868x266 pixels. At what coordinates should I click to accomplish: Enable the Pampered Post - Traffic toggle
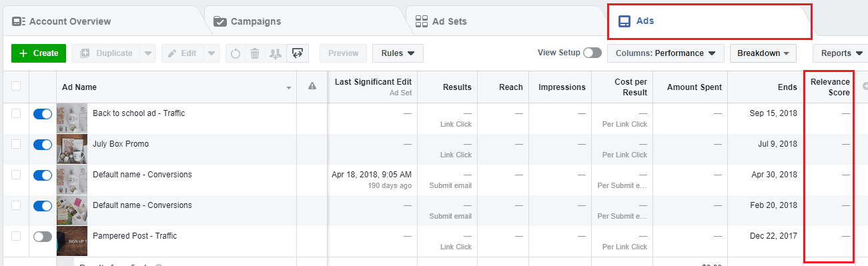[x=43, y=237]
